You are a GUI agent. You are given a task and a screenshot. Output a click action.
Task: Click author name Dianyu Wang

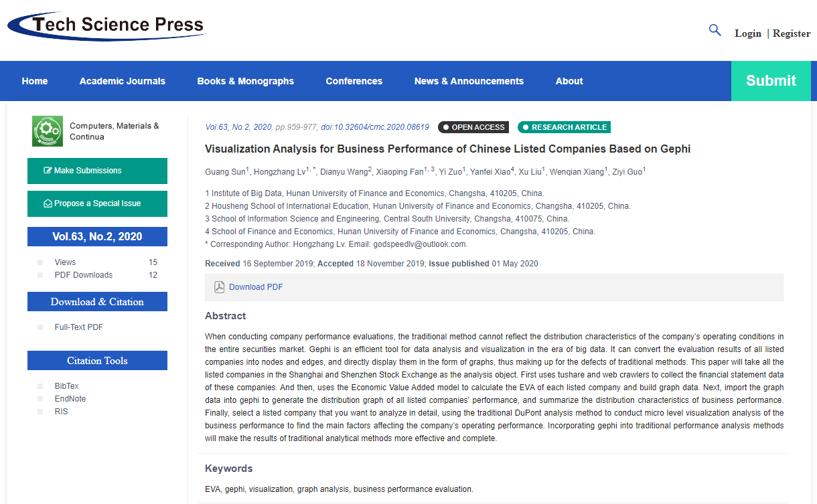(x=344, y=172)
